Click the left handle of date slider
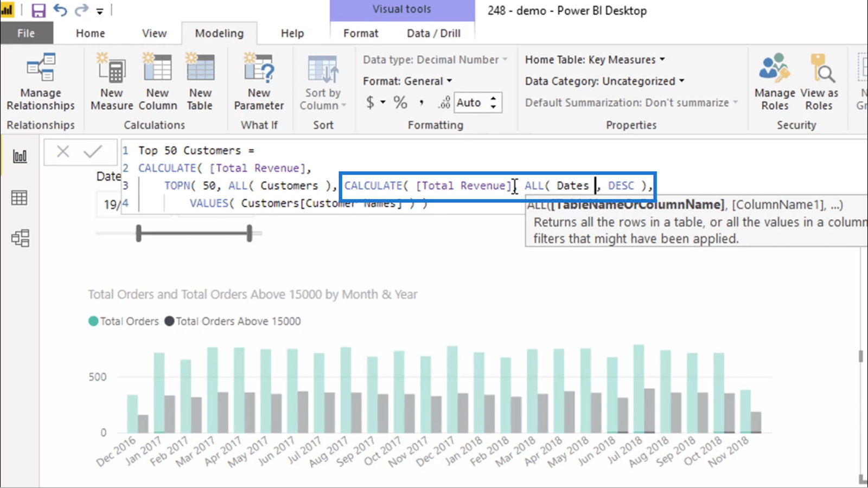This screenshot has width=868, height=488. pyautogui.click(x=139, y=234)
